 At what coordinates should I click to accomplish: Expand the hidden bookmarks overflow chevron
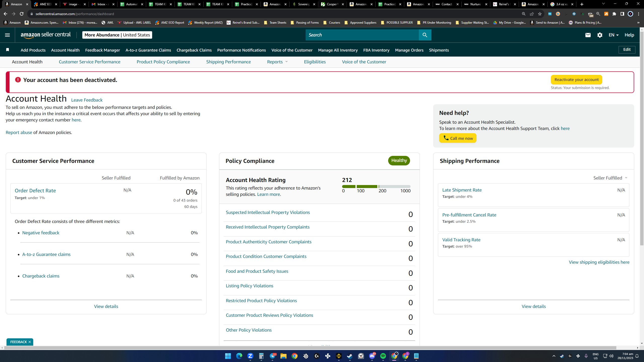638,23
